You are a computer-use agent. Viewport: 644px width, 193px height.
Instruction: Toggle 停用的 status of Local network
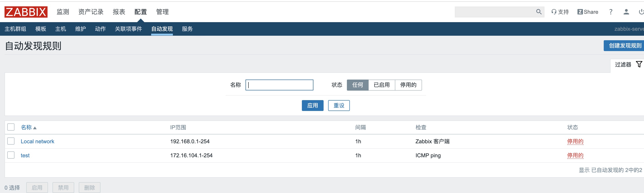(x=575, y=141)
